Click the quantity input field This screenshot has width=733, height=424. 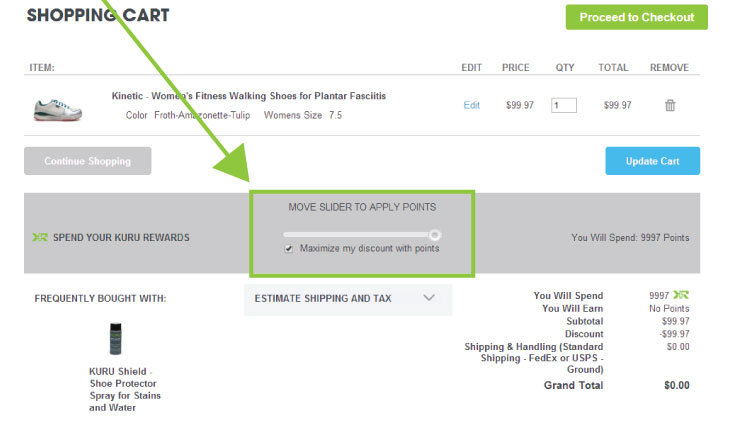click(x=563, y=105)
